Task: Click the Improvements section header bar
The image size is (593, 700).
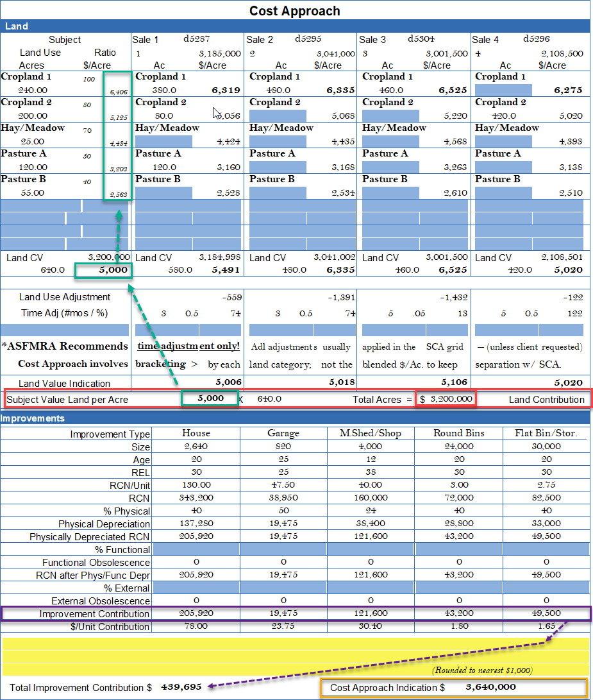Action: 295,418
